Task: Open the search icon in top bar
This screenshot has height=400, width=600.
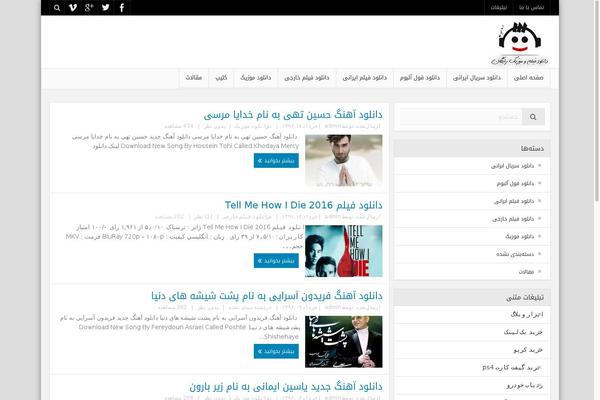Action: (57, 8)
